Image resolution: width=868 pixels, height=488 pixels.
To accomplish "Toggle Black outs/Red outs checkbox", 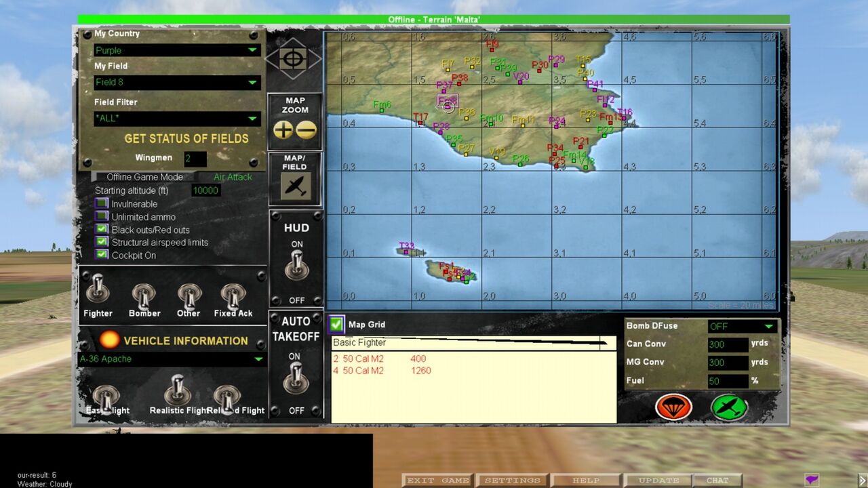I will tap(102, 229).
